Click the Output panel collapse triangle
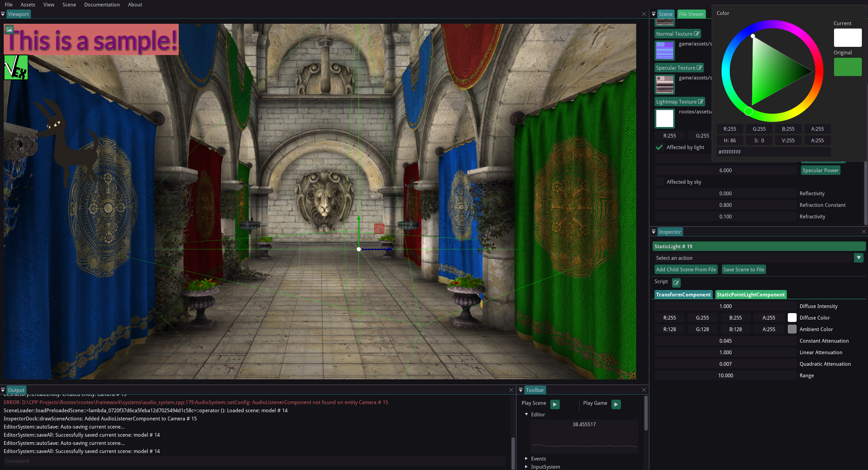This screenshot has height=470, width=868. (3, 390)
